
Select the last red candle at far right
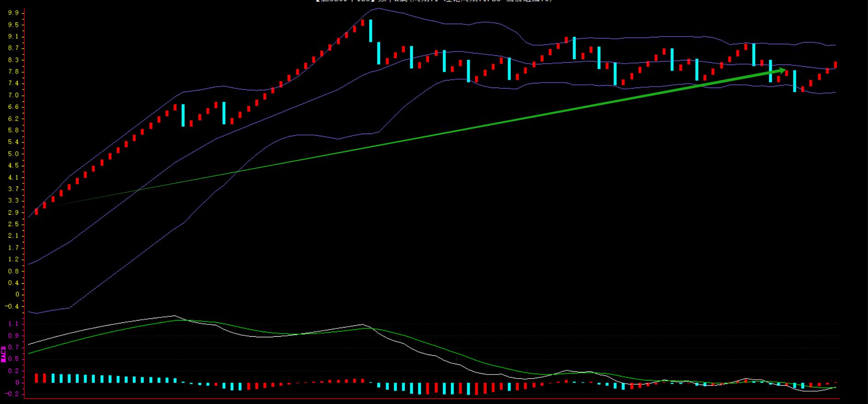pos(835,65)
